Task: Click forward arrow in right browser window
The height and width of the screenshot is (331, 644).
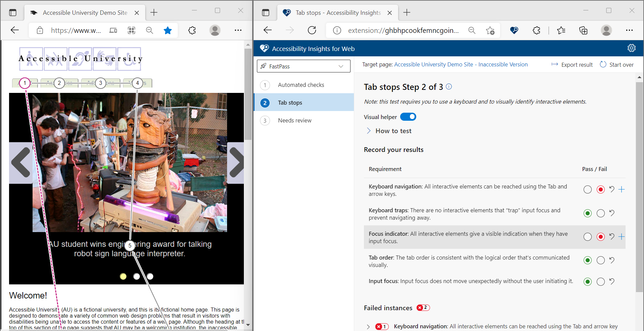Action: click(x=290, y=30)
